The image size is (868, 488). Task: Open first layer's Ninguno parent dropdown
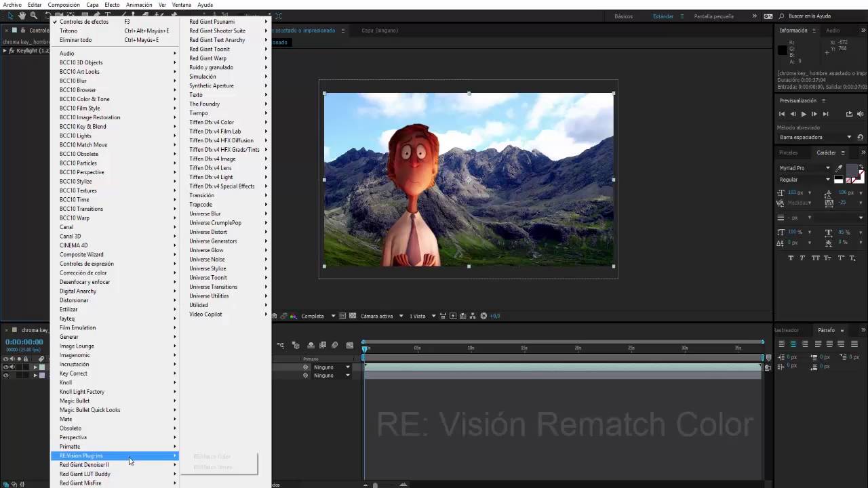coord(332,367)
